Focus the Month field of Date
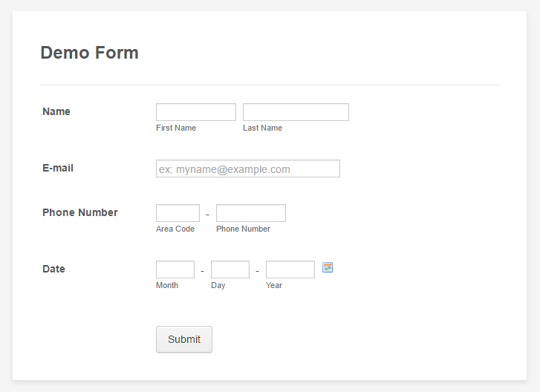The width and height of the screenshot is (540, 392). (x=175, y=269)
